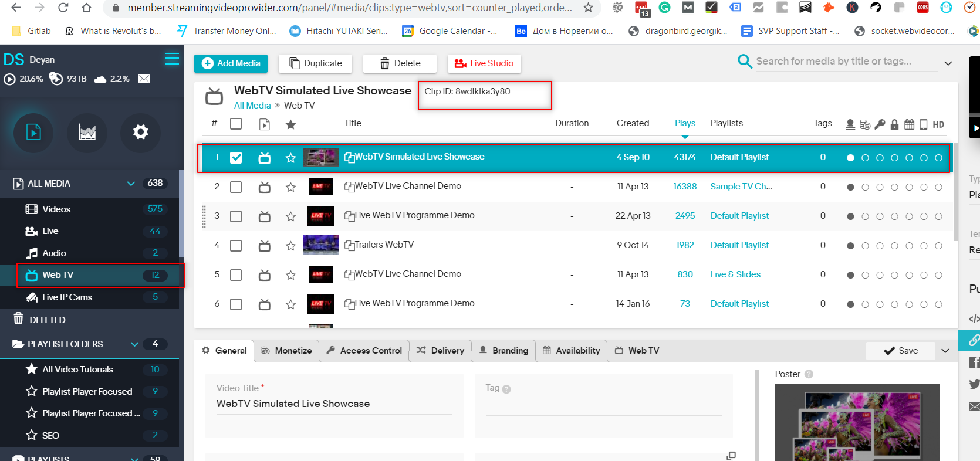Switch to the Access Control tab
This screenshot has width=980, height=461.
(x=364, y=351)
